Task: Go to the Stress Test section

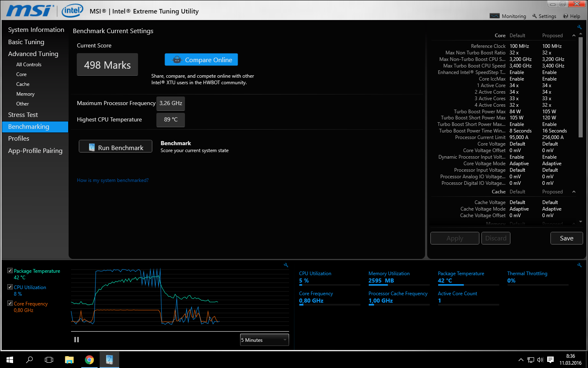Action: [x=23, y=115]
